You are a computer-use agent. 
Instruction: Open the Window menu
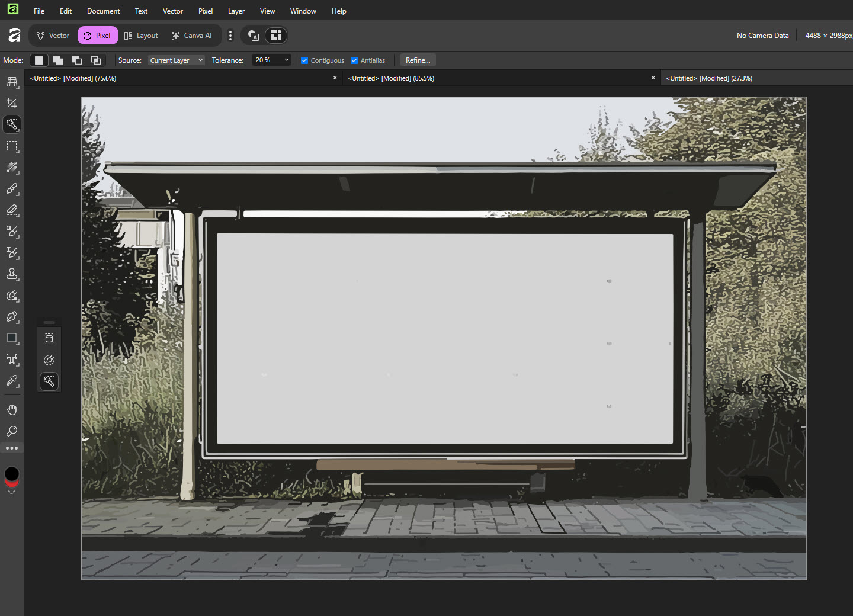(x=303, y=11)
